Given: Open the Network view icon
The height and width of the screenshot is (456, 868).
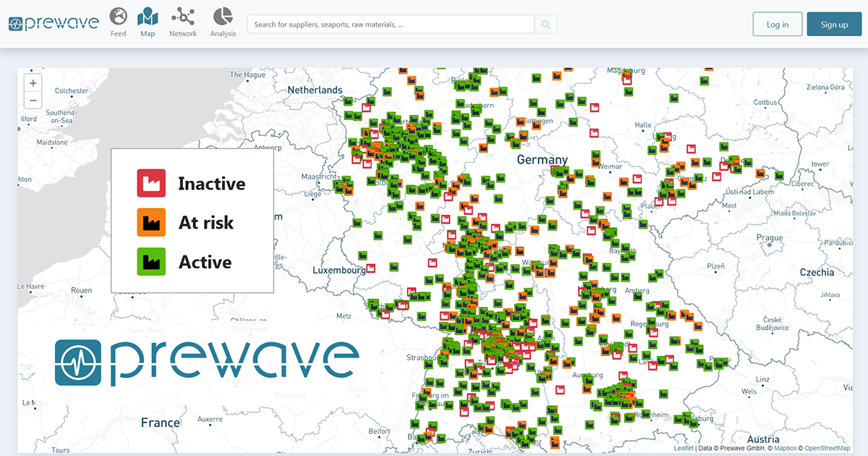Looking at the screenshot, I should [182, 17].
